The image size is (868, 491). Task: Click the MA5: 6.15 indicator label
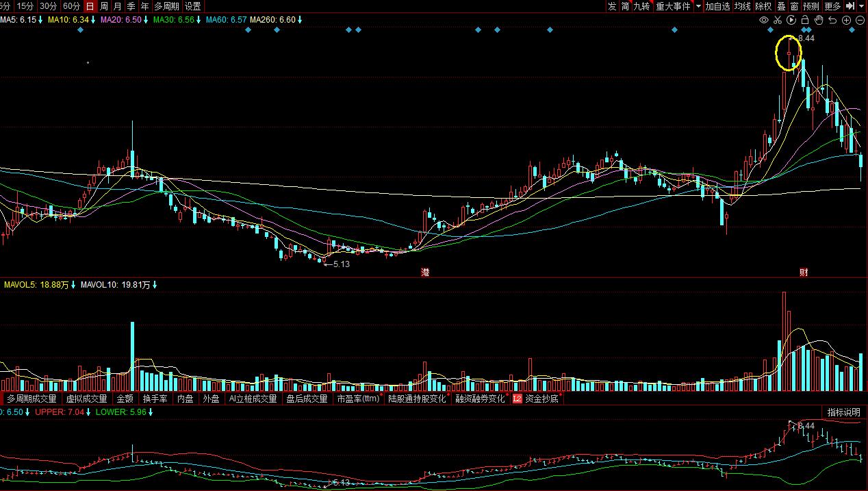click(x=18, y=20)
